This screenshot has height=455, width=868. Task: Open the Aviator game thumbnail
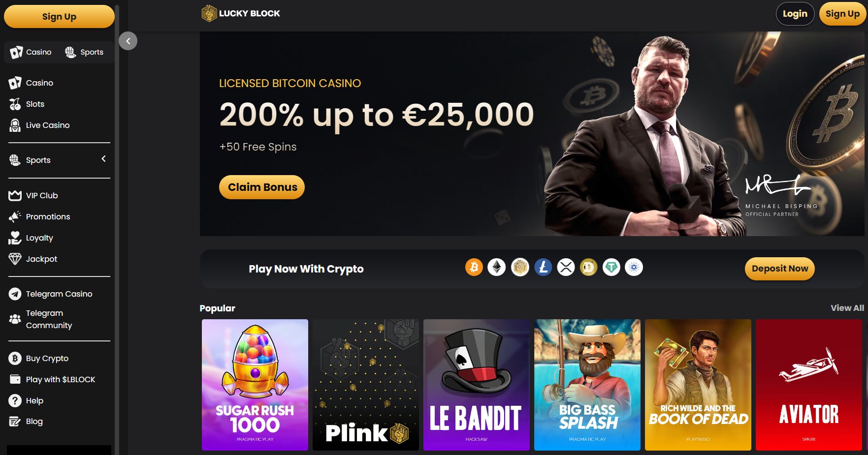click(x=808, y=385)
